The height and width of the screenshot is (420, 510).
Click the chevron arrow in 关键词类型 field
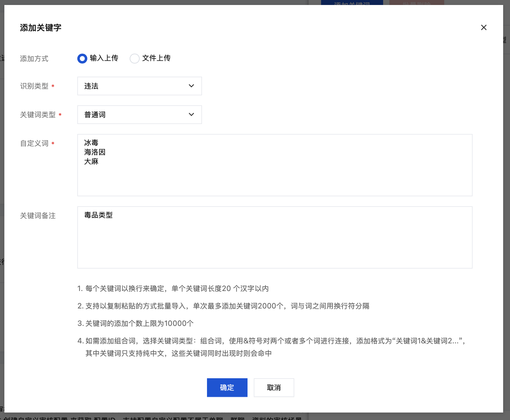pos(191,115)
